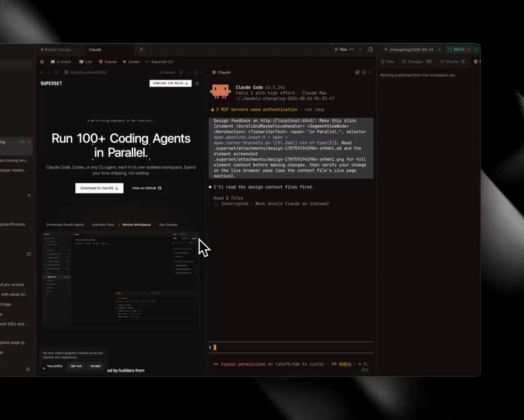Open settings gear at sidebar bottom
Image resolution: width=524 pixels, height=420 pixels.
click(x=28, y=369)
